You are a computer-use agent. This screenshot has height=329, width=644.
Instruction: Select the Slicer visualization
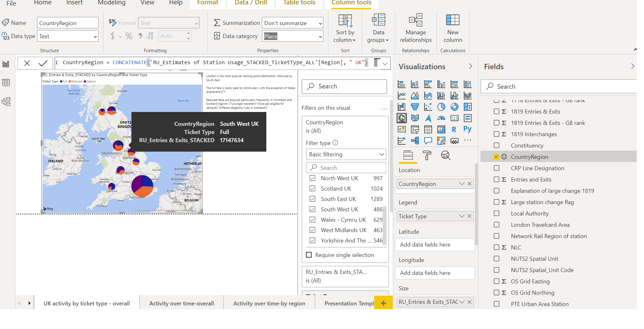[415, 130]
